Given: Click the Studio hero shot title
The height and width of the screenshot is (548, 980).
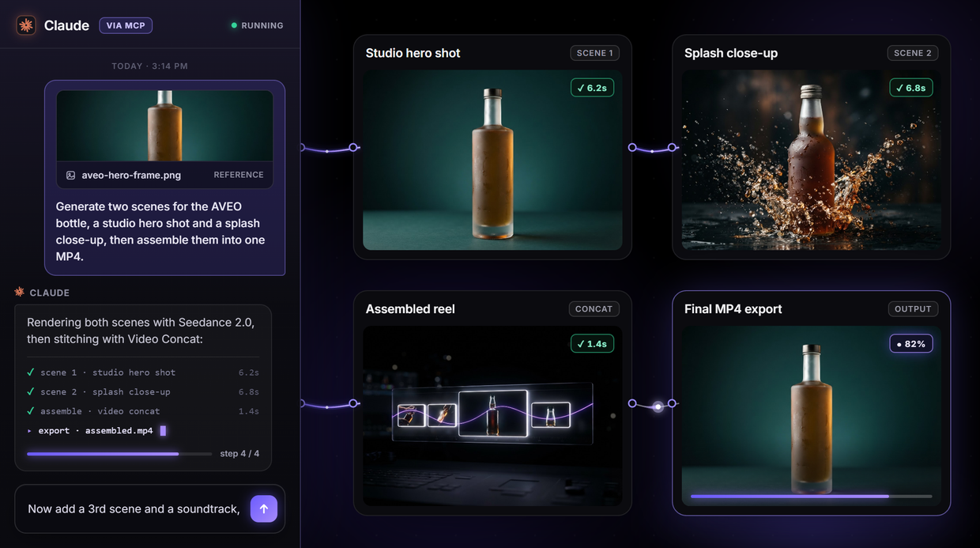Looking at the screenshot, I should pos(413,53).
